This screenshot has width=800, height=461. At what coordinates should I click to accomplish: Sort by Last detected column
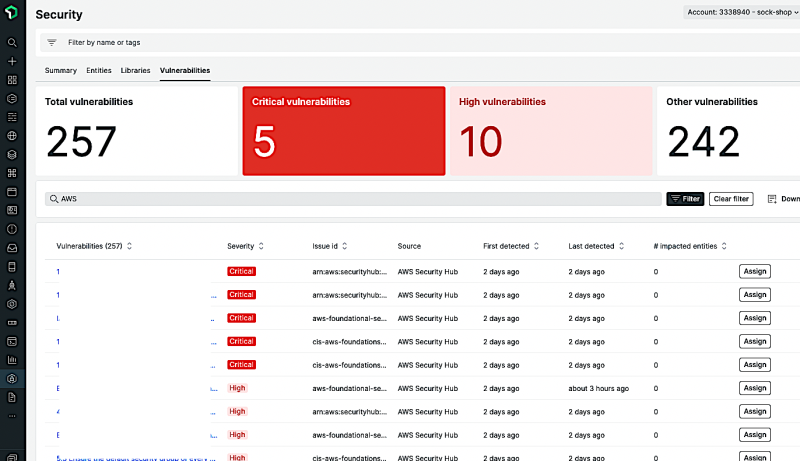click(620, 246)
